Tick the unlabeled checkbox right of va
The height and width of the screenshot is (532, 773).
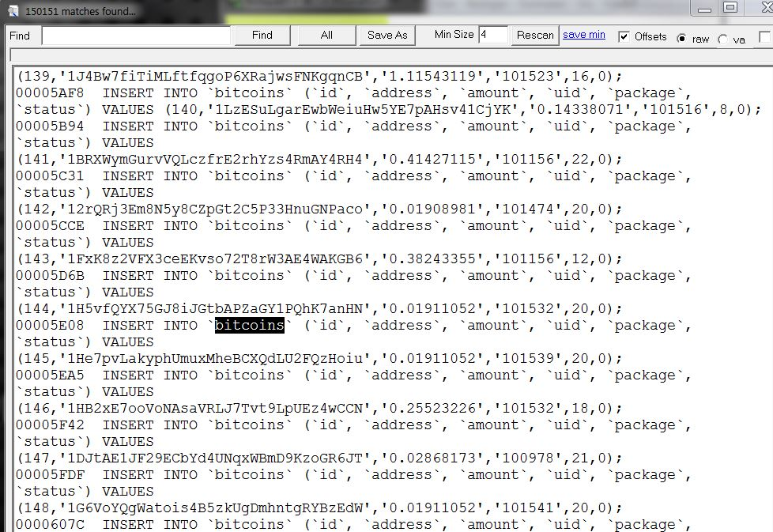[x=764, y=36]
